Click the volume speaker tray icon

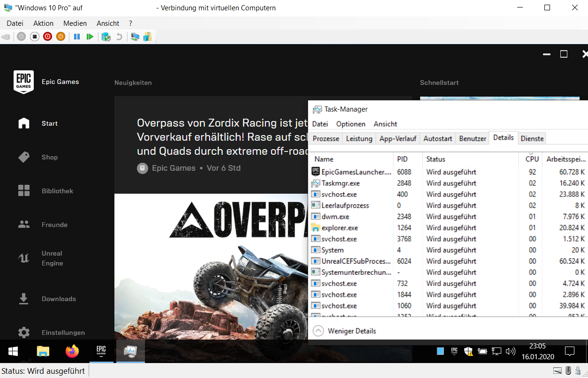(x=511, y=351)
